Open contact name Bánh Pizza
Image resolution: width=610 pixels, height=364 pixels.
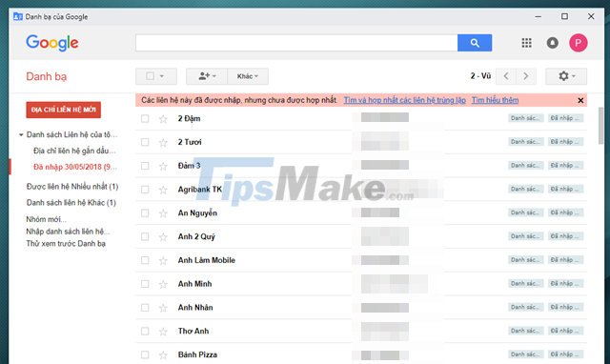(x=197, y=354)
